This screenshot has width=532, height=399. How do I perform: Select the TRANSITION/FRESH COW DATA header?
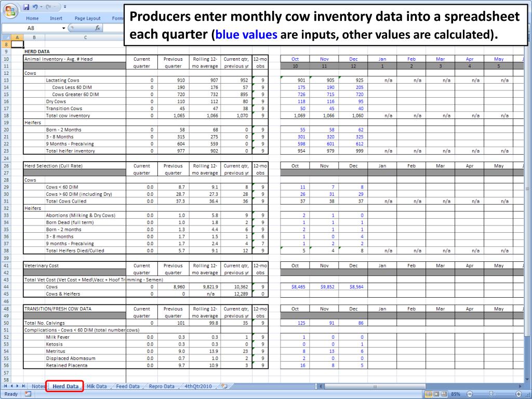58,309
